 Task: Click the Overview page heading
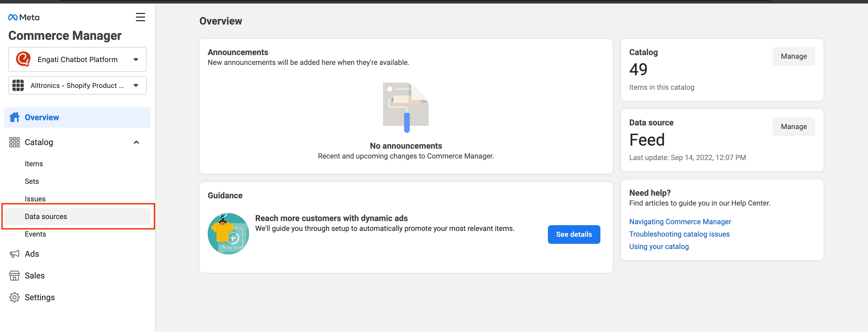[221, 21]
